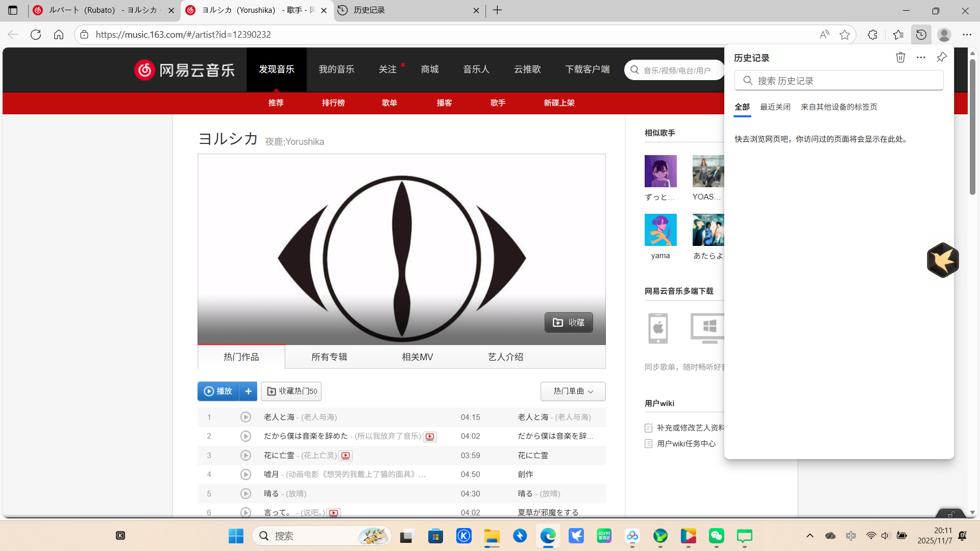Click the Windows PC download icon
The height and width of the screenshot is (551, 980).
[x=707, y=328]
